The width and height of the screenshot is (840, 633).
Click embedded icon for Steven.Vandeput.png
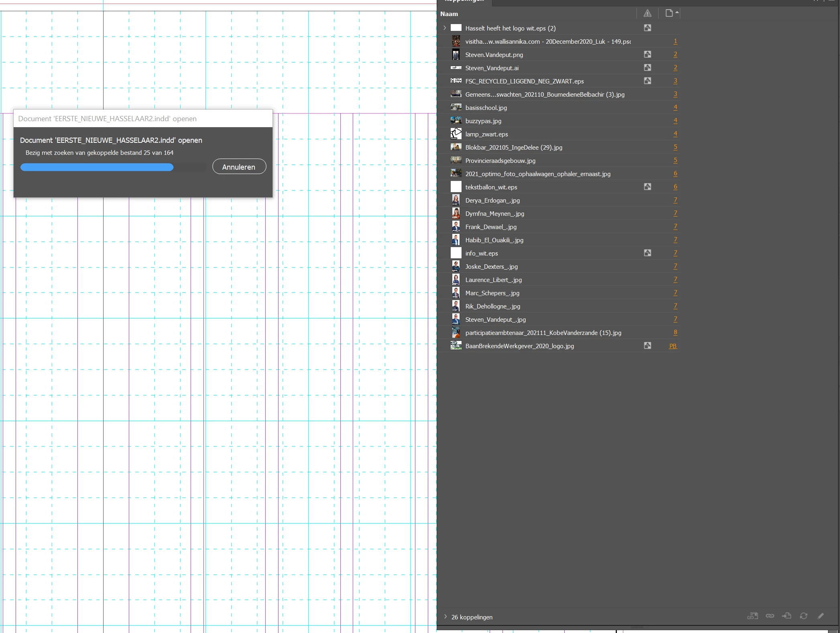pyautogui.click(x=647, y=54)
